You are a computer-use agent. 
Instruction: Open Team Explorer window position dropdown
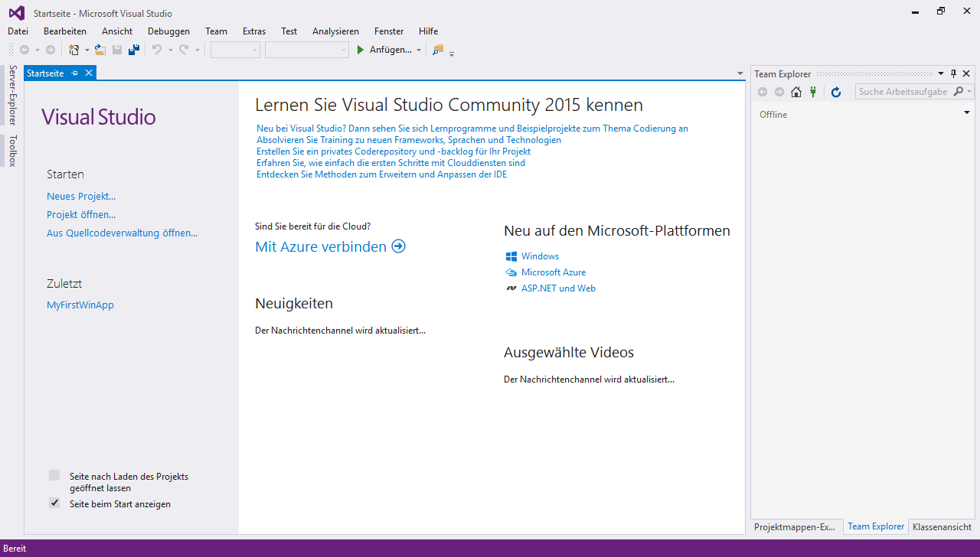941,73
